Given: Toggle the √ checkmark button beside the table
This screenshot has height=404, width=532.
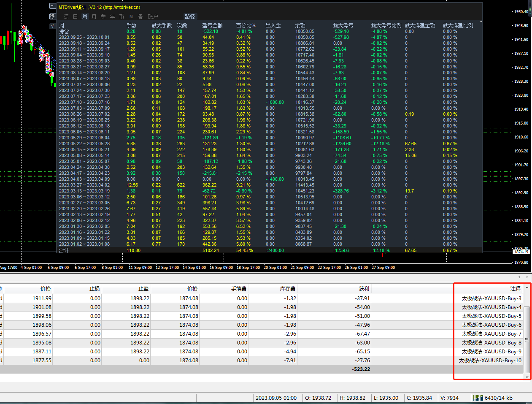Looking at the screenshot, I should (53, 26).
